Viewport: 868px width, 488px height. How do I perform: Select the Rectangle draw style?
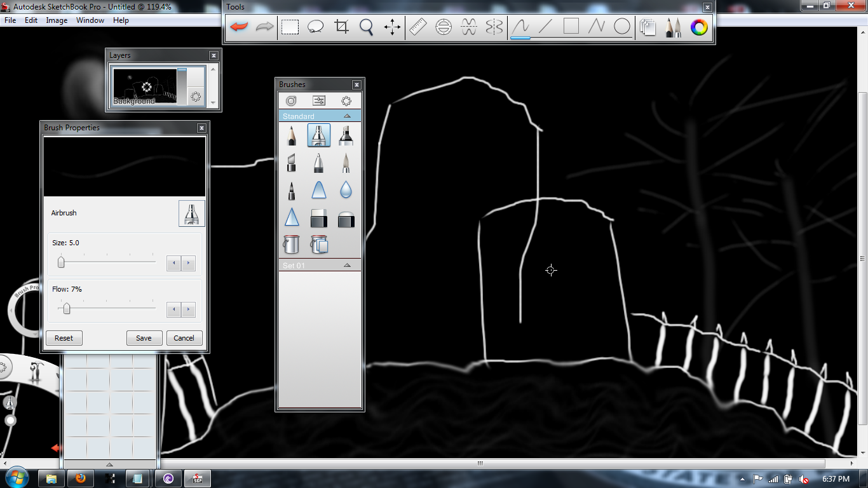[571, 27]
